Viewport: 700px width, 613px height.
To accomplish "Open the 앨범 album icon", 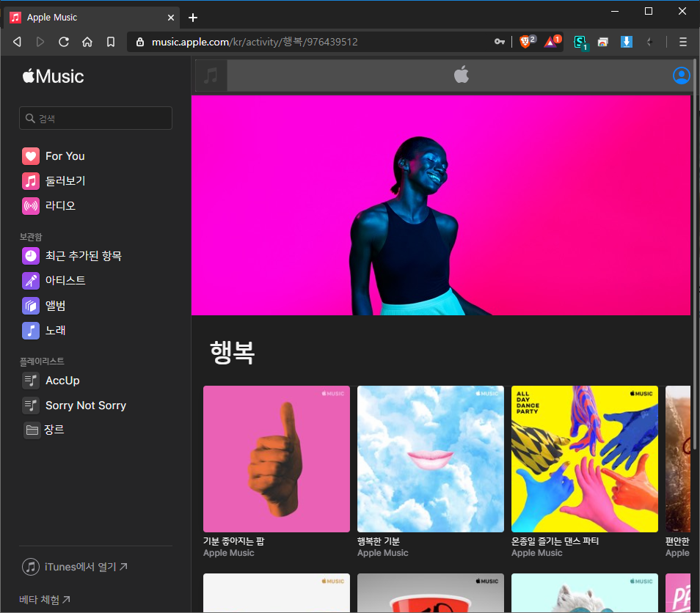I will point(30,306).
